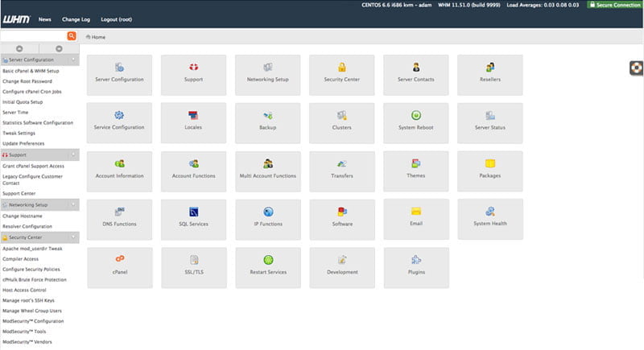Collapse the Support sidebar section
644x350 pixels.
click(x=73, y=154)
